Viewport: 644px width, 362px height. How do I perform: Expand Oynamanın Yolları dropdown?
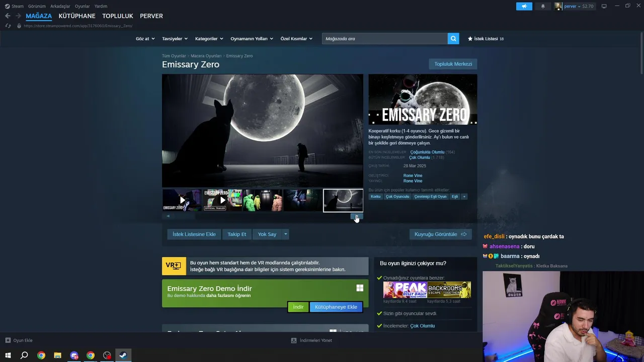(x=252, y=39)
